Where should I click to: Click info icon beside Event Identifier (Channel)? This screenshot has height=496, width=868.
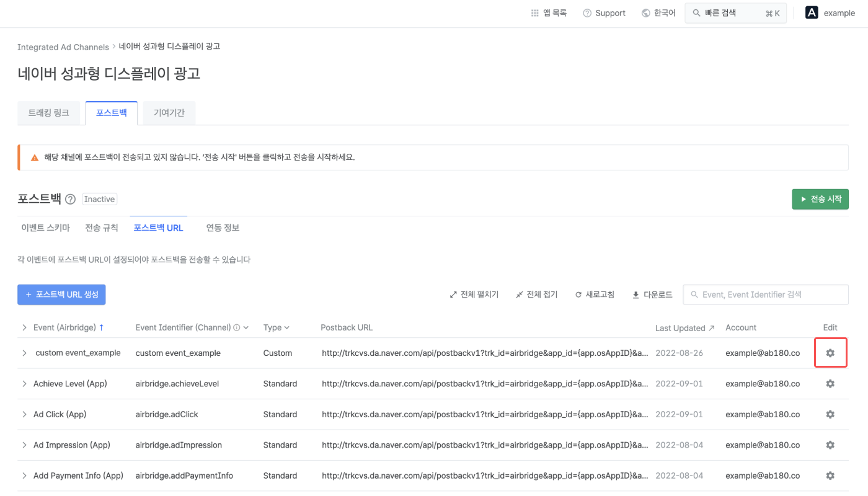237,327
